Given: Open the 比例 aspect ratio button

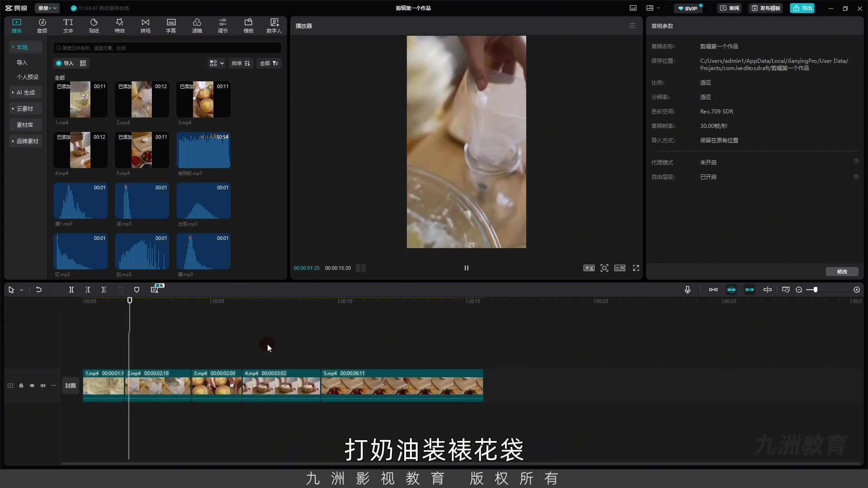Looking at the screenshot, I should (x=620, y=268).
